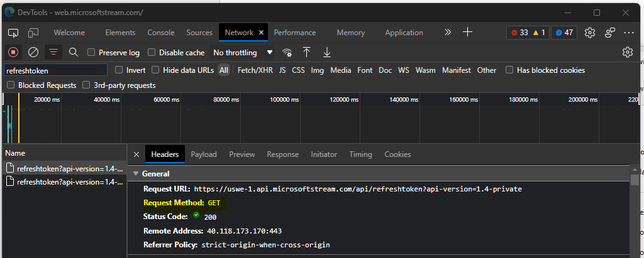This screenshot has width=644, height=258.
Task: Click the green status 200 check icon
Action: pos(196,215)
